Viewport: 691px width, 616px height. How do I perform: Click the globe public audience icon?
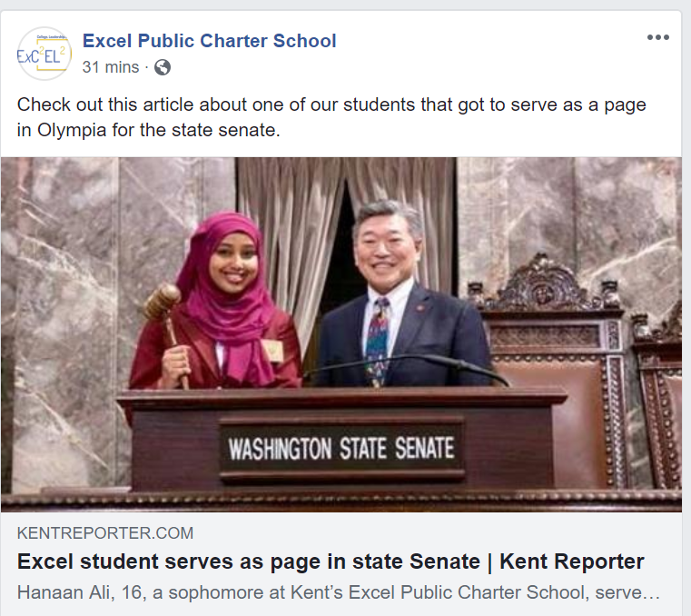tap(163, 67)
